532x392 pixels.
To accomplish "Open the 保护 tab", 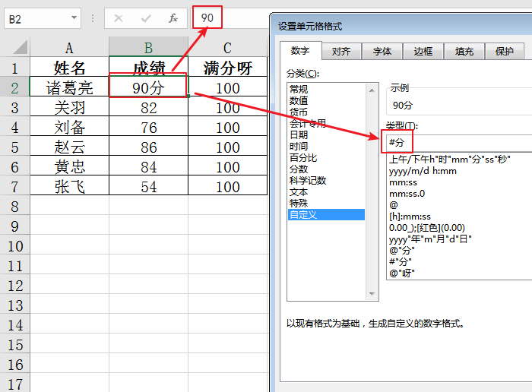I will pyautogui.click(x=505, y=52).
